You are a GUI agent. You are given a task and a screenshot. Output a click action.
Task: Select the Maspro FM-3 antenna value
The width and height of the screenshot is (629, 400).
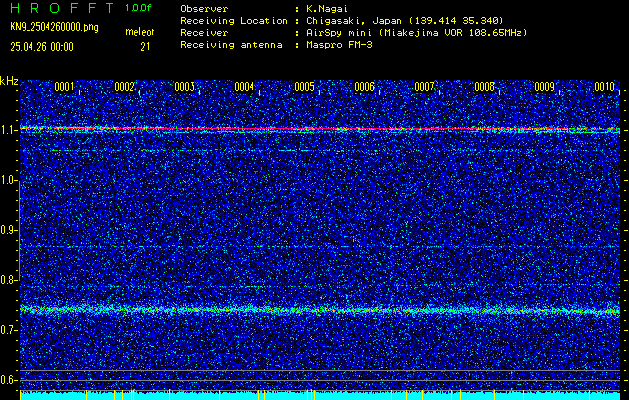(x=339, y=45)
